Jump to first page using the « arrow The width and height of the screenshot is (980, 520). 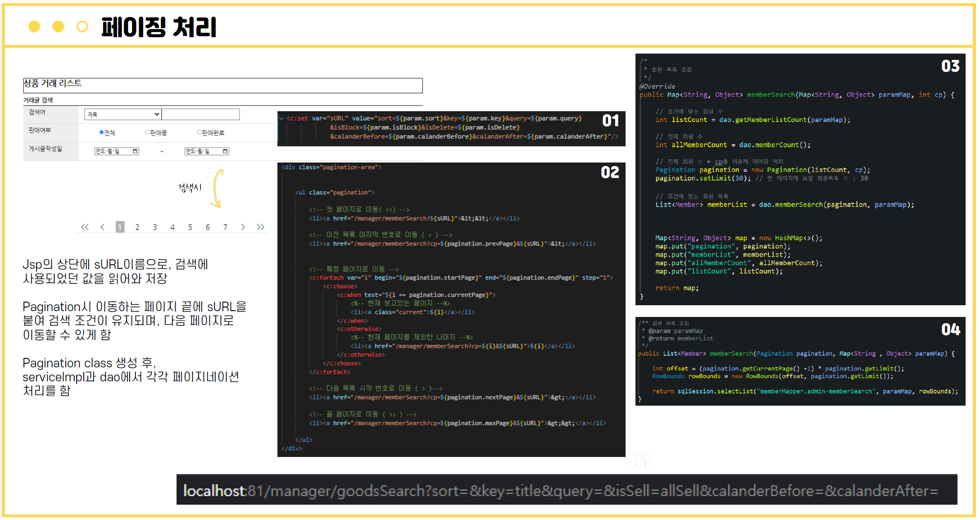pyautogui.click(x=85, y=227)
